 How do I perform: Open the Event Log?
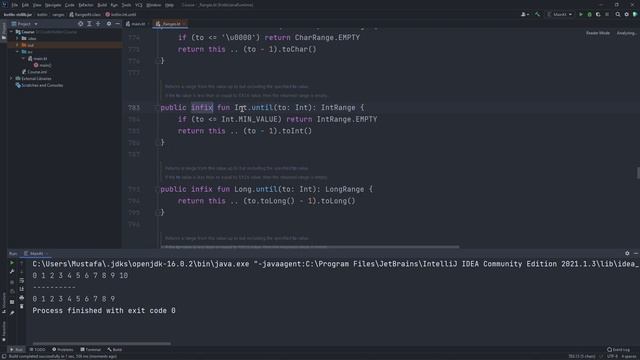pyautogui.click(x=618, y=350)
